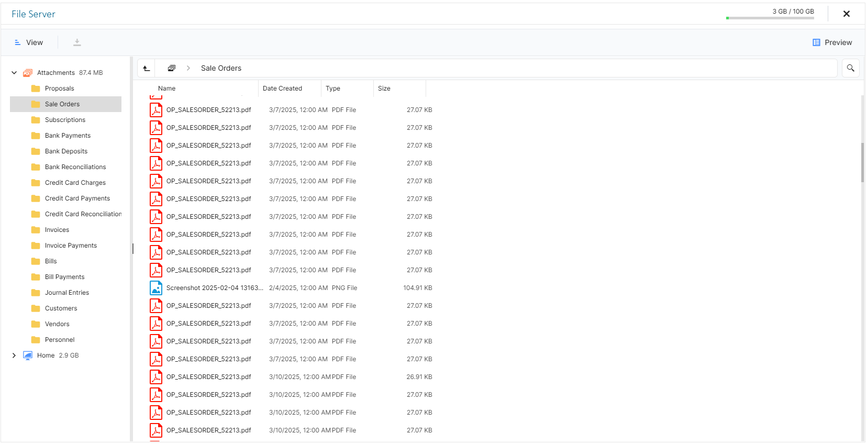Click the File Server title text
This screenshot has width=868, height=445.
(33, 14)
